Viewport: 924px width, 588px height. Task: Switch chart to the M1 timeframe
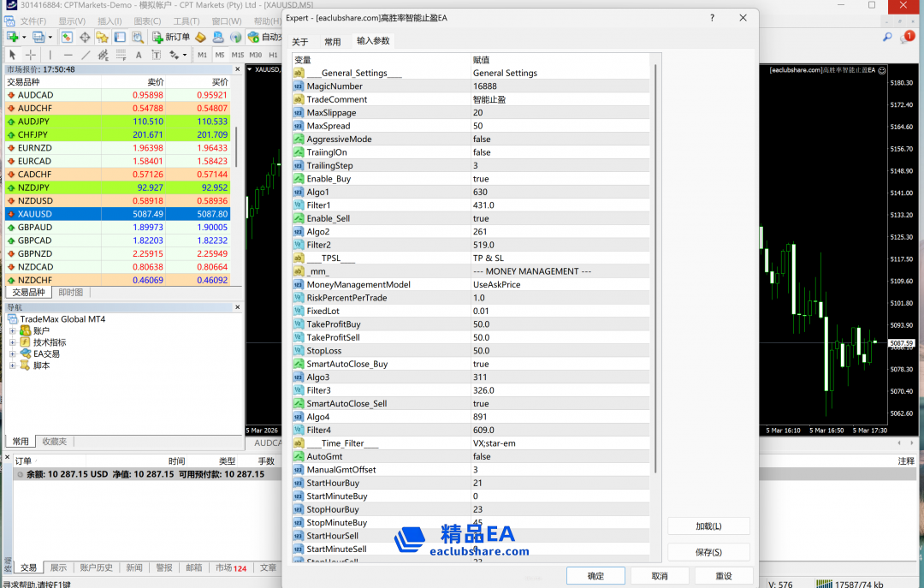(203, 55)
